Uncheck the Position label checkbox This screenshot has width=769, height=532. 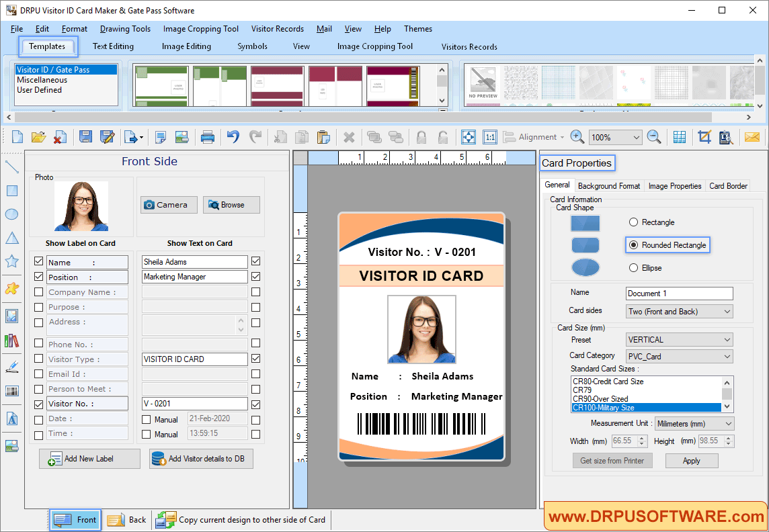click(x=39, y=276)
